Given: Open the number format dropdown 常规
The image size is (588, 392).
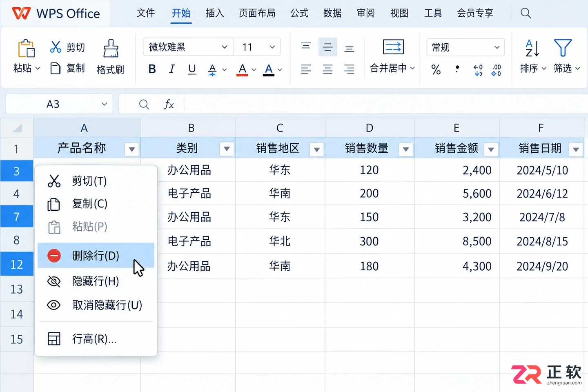Looking at the screenshot, I should point(465,47).
